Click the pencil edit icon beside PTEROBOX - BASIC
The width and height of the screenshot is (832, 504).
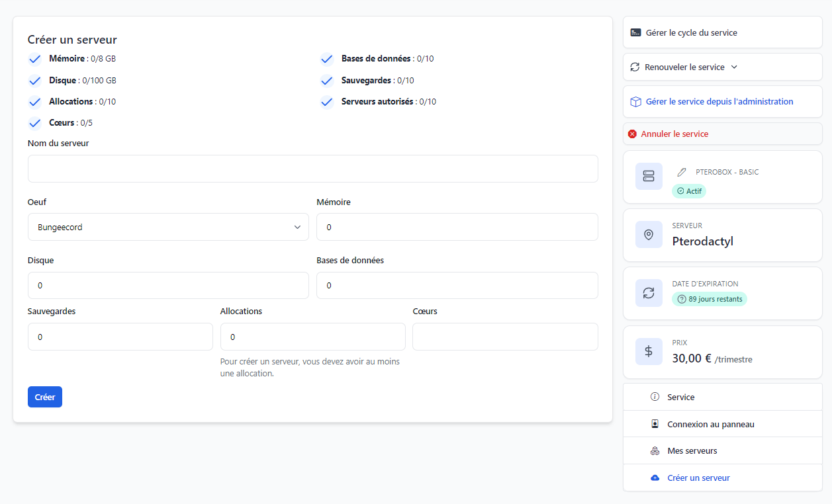pos(682,172)
